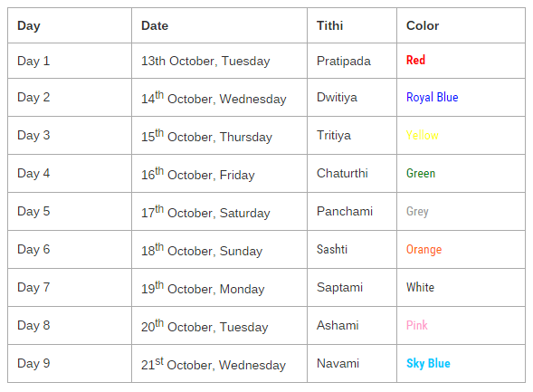Select the Royal Blue color text
Screen dimensions: 533x392
(432, 97)
